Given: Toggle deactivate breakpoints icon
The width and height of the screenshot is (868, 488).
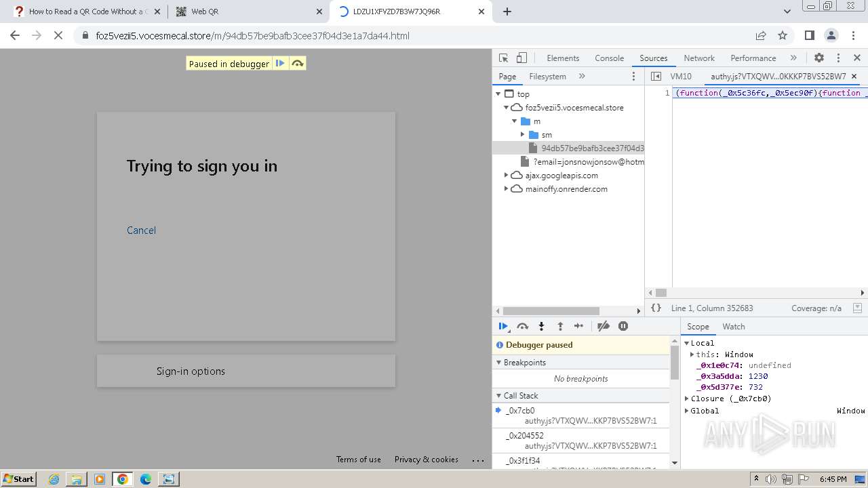Looking at the screenshot, I should (x=603, y=326).
